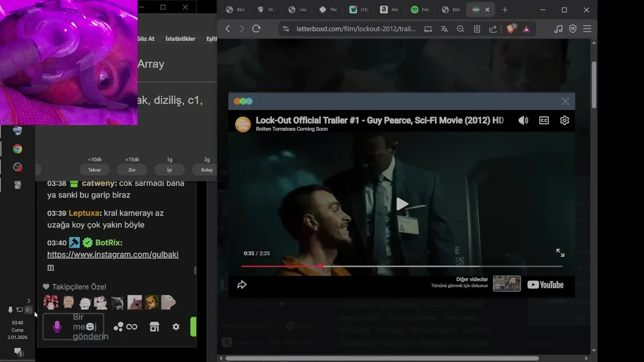This screenshot has height=362, width=644.
Task: Click the browser vertical page scrollbar
Action: coord(594,85)
